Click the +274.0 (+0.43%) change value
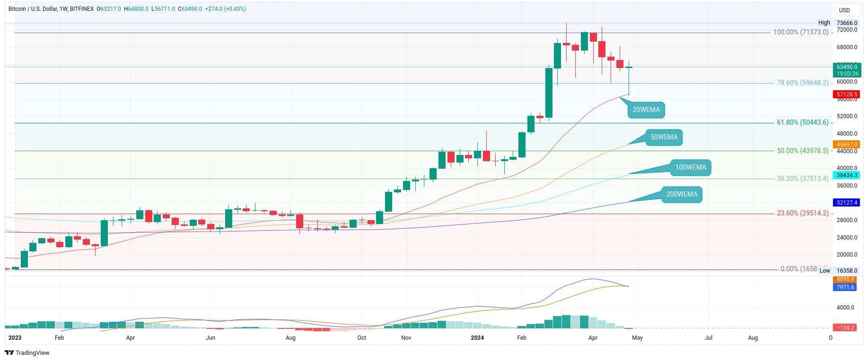 coord(226,9)
